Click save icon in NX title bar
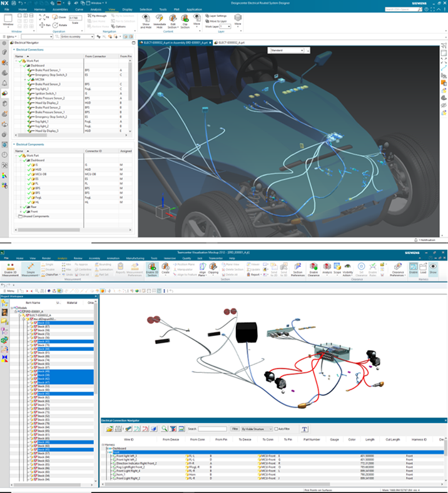The image size is (448, 493). 14,3
